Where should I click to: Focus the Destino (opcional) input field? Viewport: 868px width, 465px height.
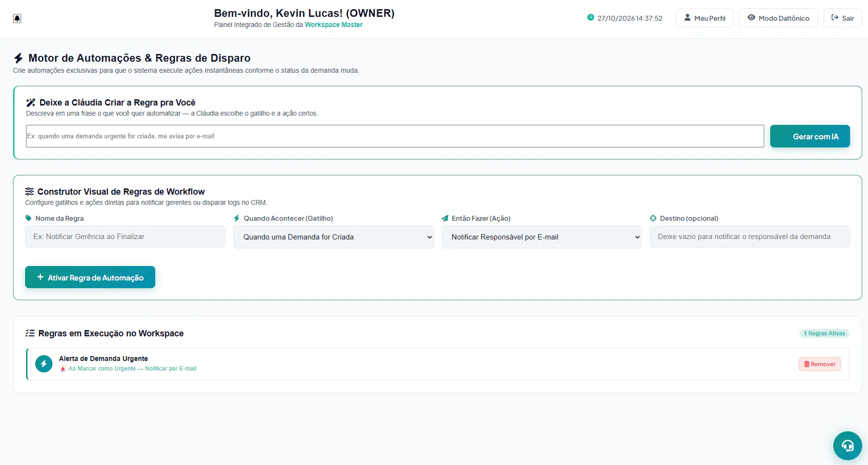click(x=750, y=237)
